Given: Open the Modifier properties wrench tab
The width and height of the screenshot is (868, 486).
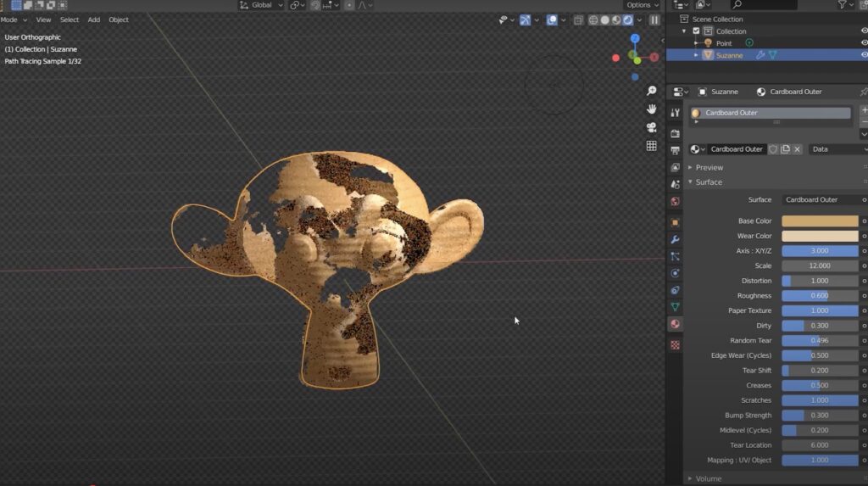Looking at the screenshot, I should 675,239.
